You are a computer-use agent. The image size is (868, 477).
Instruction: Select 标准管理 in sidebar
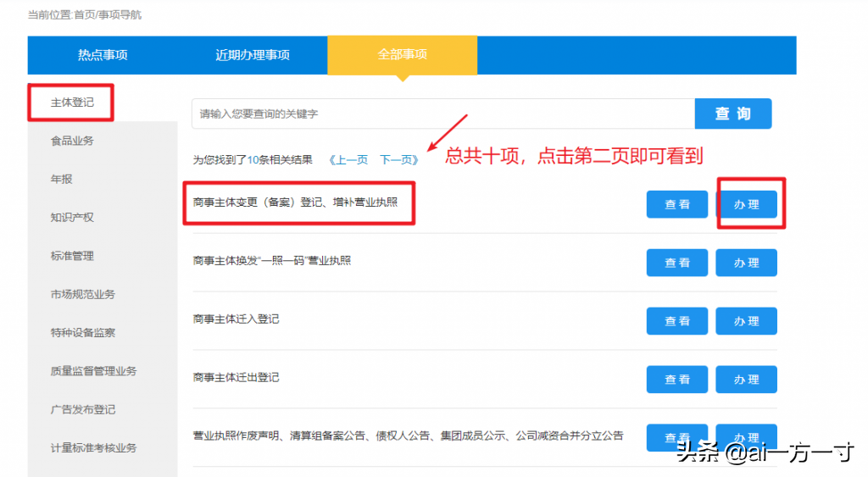tap(72, 256)
